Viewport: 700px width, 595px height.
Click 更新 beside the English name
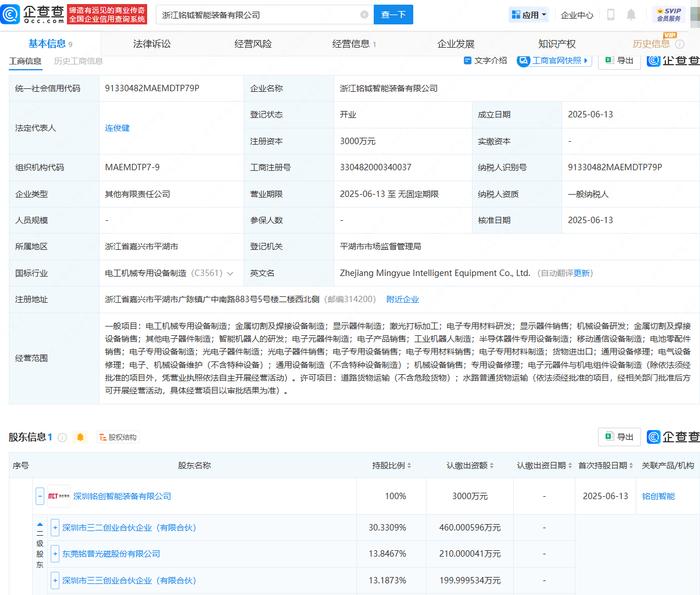click(582, 273)
